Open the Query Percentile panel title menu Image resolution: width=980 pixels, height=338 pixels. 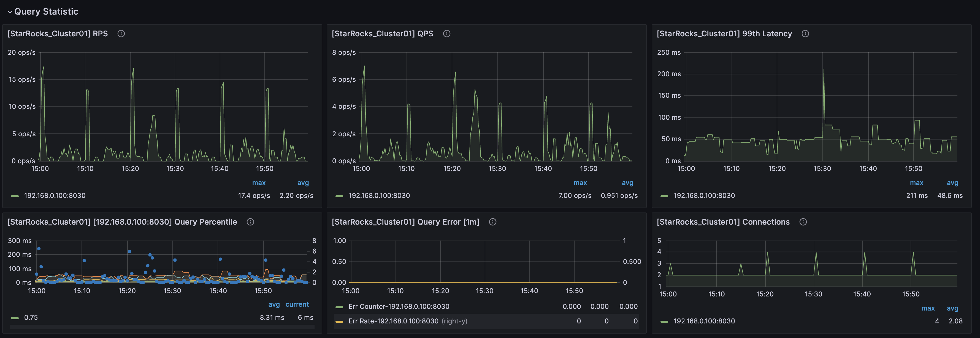pyautogui.click(x=122, y=222)
